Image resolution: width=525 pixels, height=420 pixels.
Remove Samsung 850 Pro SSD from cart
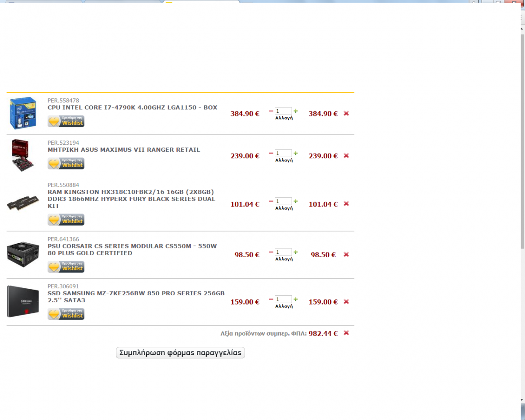pos(346,302)
